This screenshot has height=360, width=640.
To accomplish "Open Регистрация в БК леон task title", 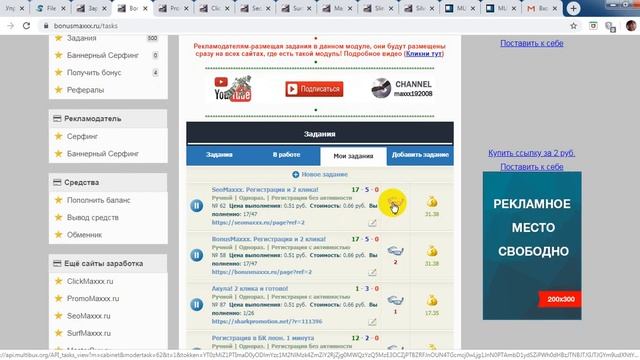I will [x=263, y=338].
